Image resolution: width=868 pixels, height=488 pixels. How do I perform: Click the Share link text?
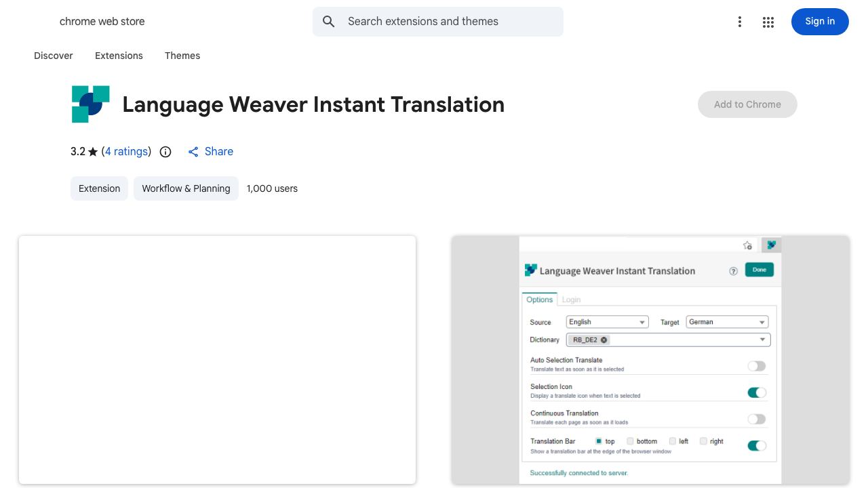click(x=219, y=152)
